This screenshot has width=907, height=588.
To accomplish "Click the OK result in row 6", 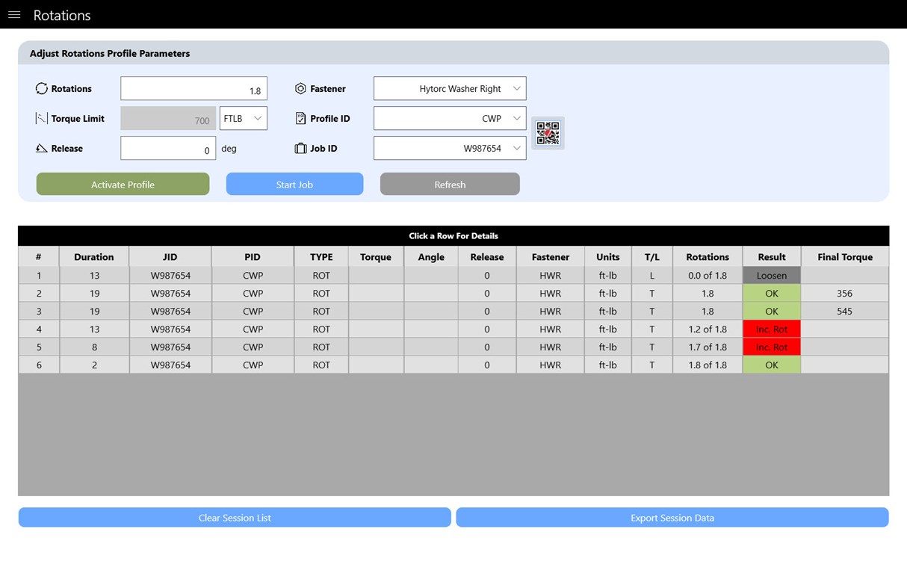I will 772,365.
